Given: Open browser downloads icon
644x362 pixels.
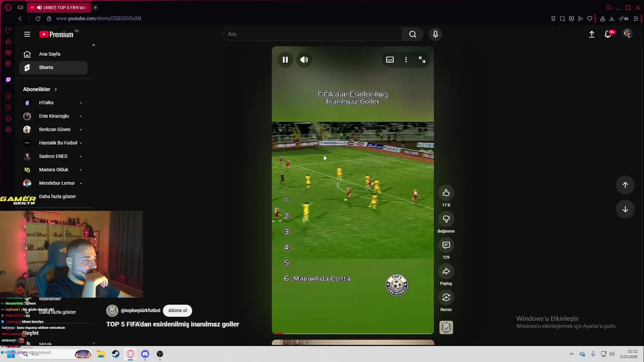Looking at the screenshot, I should (612, 19).
